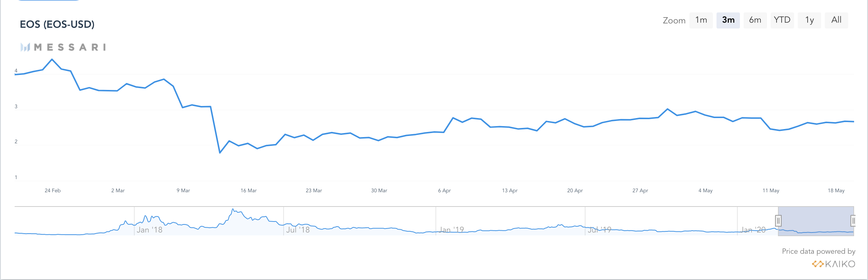Click the Kaiko logo
Viewport: 868px width, 280px height.
(833, 264)
